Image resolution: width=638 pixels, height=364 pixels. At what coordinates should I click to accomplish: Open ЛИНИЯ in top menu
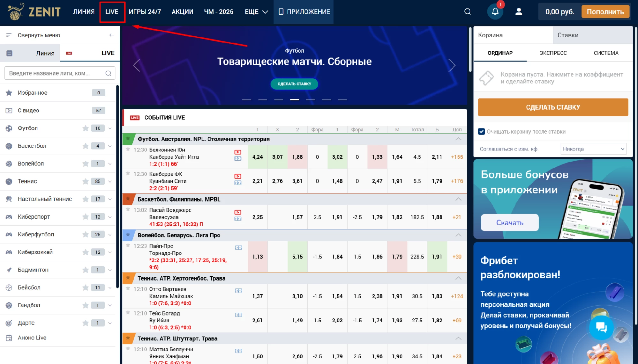click(84, 12)
